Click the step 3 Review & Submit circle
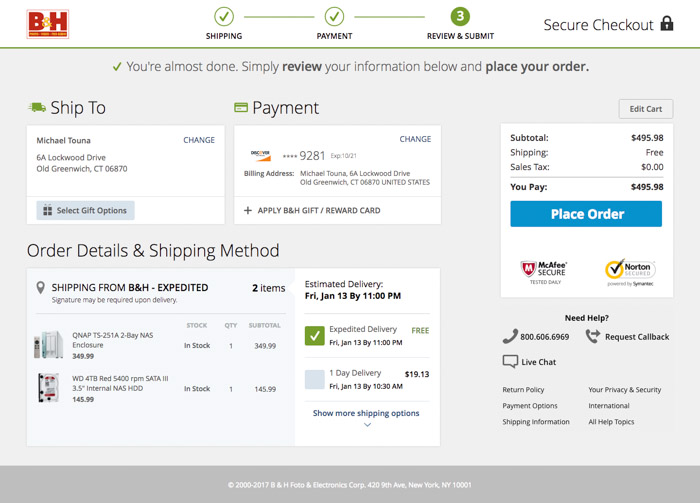This screenshot has width=700, height=503. 460,17
